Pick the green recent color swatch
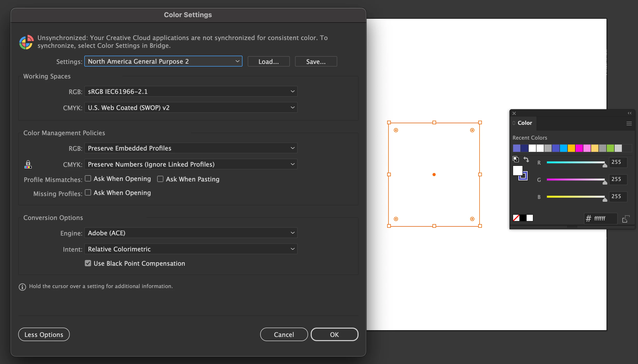The height and width of the screenshot is (364, 638). point(610,148)
